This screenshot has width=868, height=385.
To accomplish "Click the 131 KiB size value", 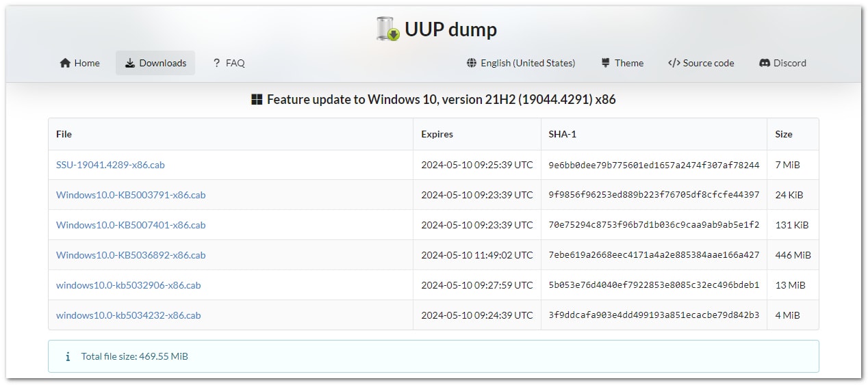I will click(x=791, y=225).
